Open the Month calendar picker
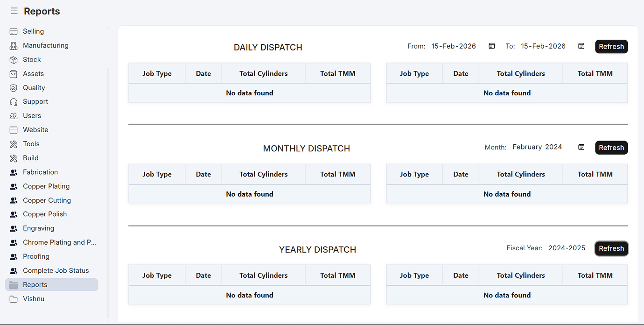 (x=581, y=147)
